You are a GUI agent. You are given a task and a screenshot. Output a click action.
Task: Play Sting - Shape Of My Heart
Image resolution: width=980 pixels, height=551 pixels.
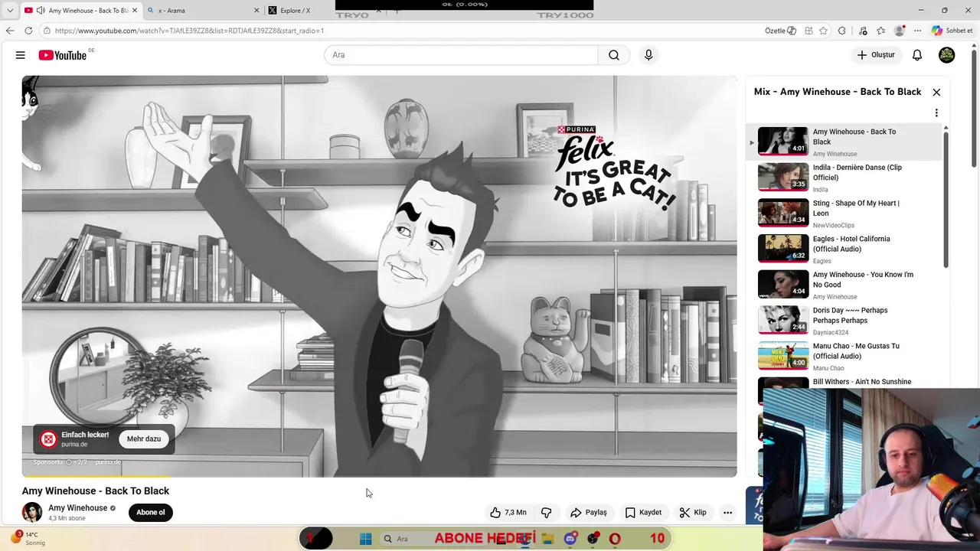845,214
